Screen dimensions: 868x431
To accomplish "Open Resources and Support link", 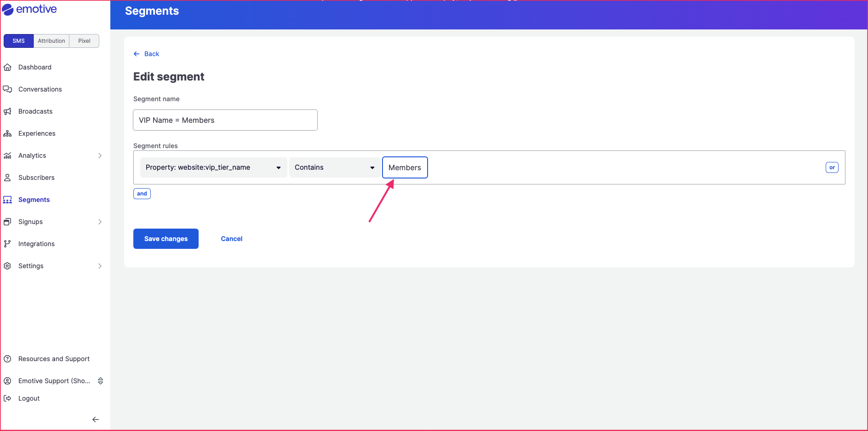I will coord(54,359).
